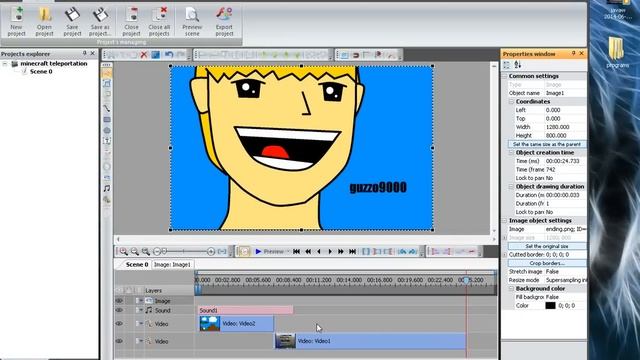
Task: Click the Undo arrow in the editing toolbar
Action: click(x=169, y=55)
